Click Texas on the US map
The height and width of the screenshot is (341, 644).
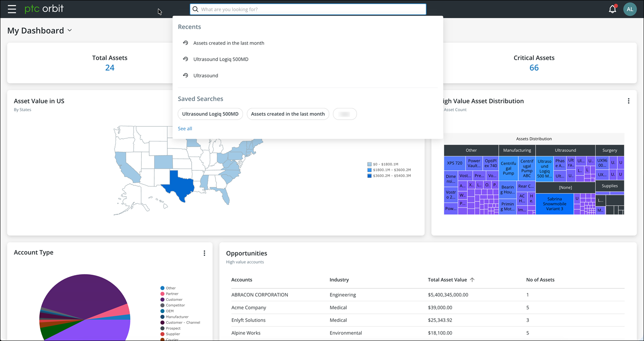178,185
